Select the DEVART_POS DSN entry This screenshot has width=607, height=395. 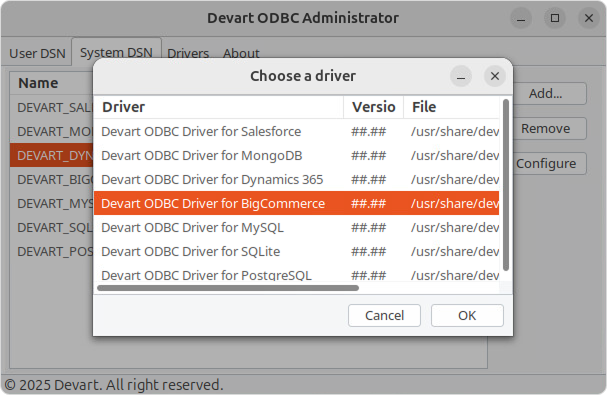point(52,251)
